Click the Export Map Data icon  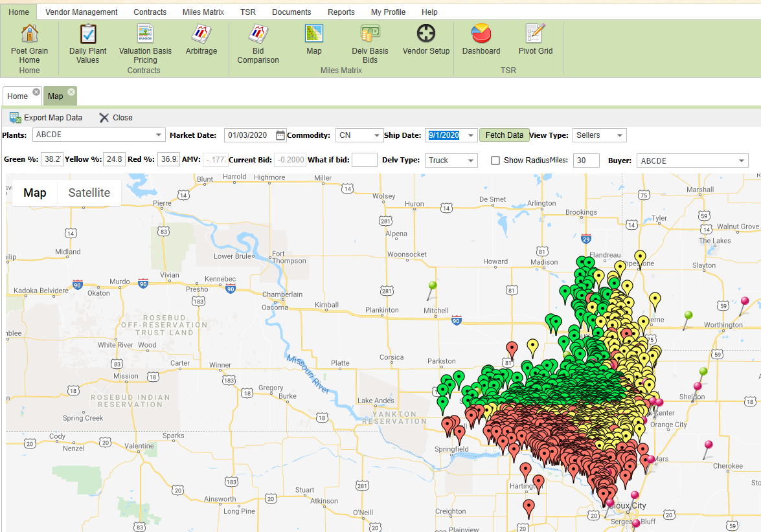[15, 118]
